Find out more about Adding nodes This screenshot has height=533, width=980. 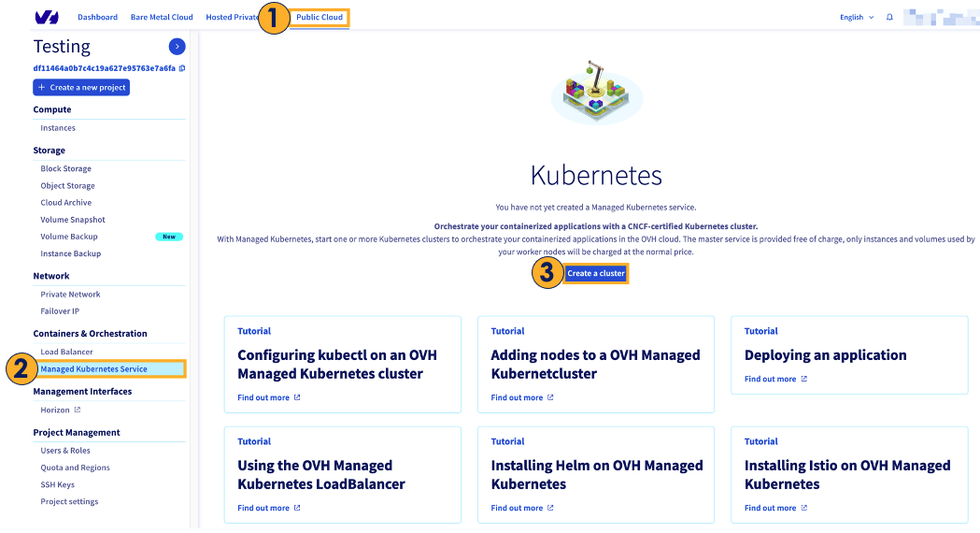click(x=517, y=397)
